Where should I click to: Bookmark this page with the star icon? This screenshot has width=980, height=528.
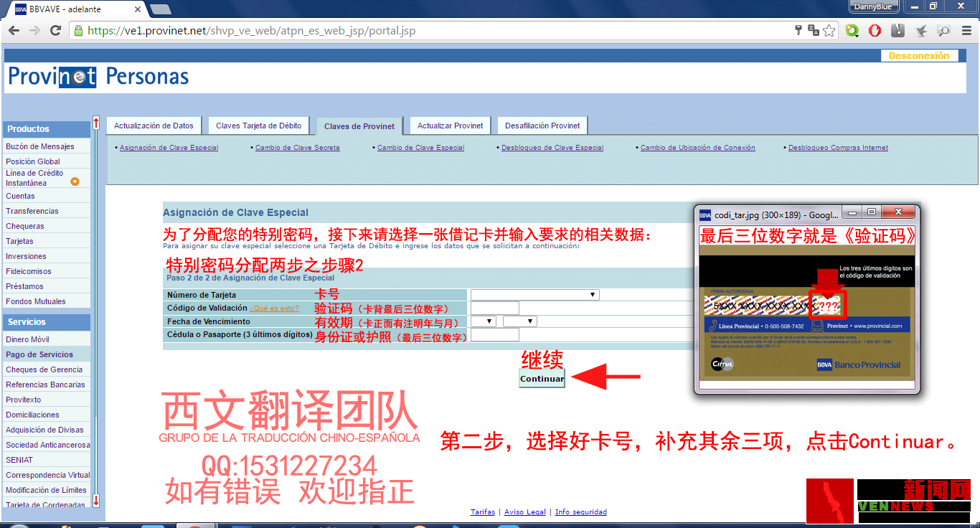click(829, 30)
